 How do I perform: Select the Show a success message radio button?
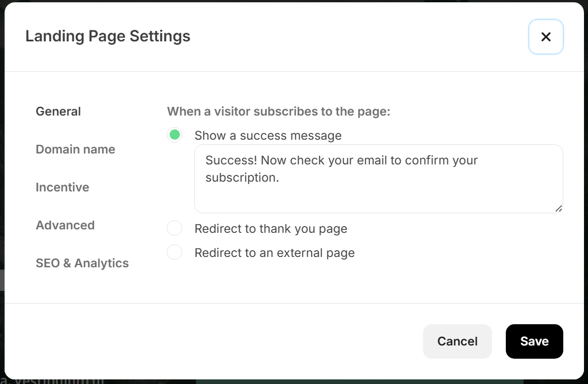pyautogui.click(x=175, y=135)
